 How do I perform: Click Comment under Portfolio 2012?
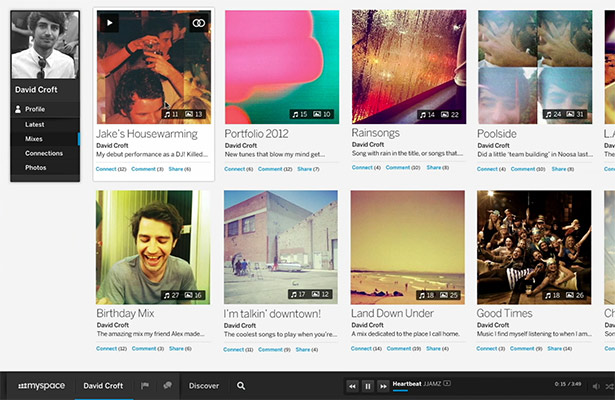tap(270, 169)
